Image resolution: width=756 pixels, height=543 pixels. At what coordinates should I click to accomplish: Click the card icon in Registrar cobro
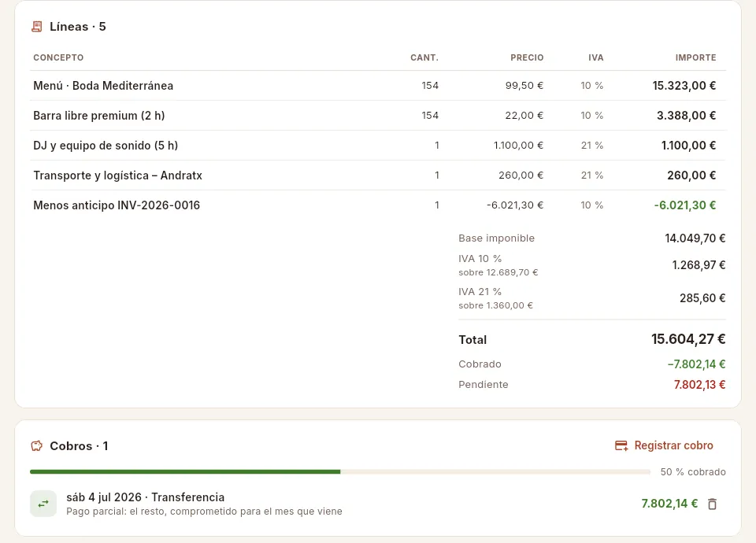[x=621, y=445]
